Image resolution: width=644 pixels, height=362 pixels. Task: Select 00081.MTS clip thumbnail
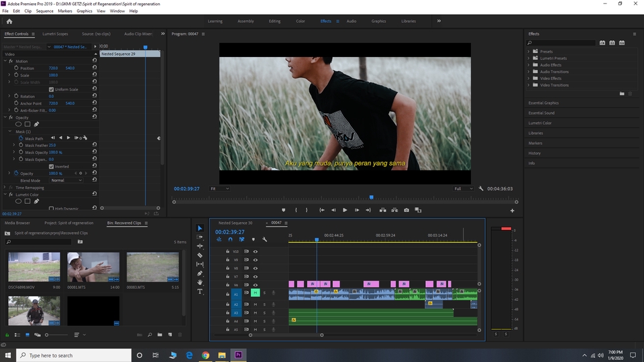point(93,267)
